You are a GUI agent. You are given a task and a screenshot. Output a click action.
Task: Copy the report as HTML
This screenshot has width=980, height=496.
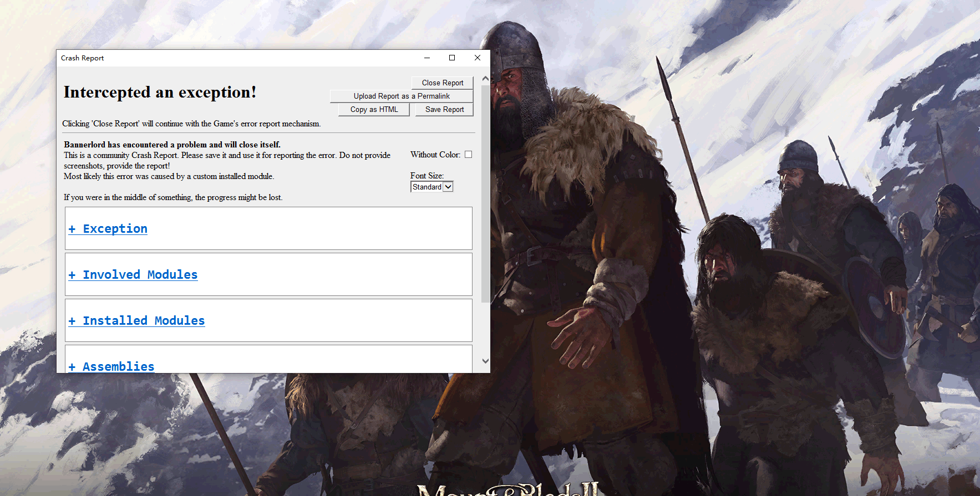374,109
